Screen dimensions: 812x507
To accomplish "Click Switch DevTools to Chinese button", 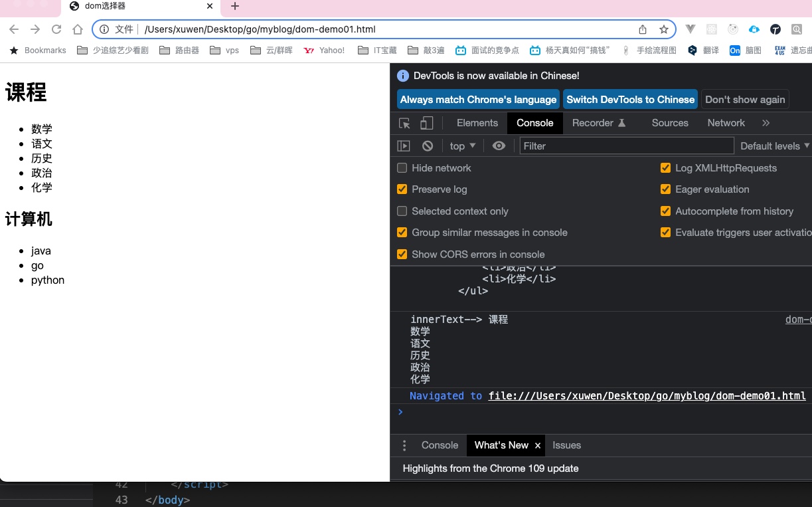I will click(x=630, y=100).
